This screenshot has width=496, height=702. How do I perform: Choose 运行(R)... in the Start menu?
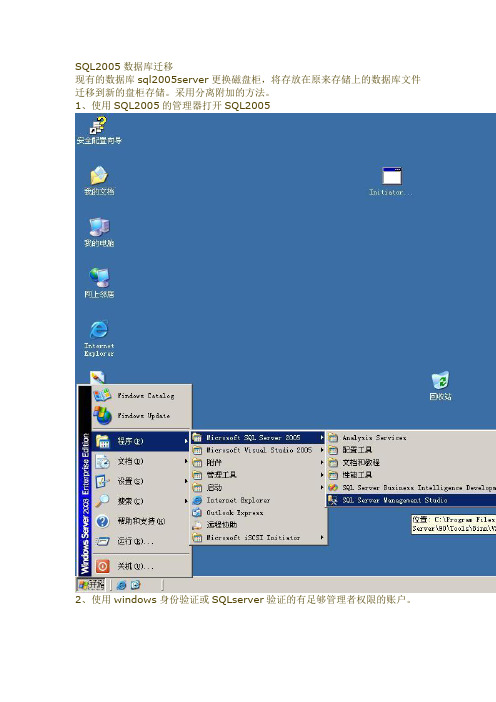tap(142, 541)
